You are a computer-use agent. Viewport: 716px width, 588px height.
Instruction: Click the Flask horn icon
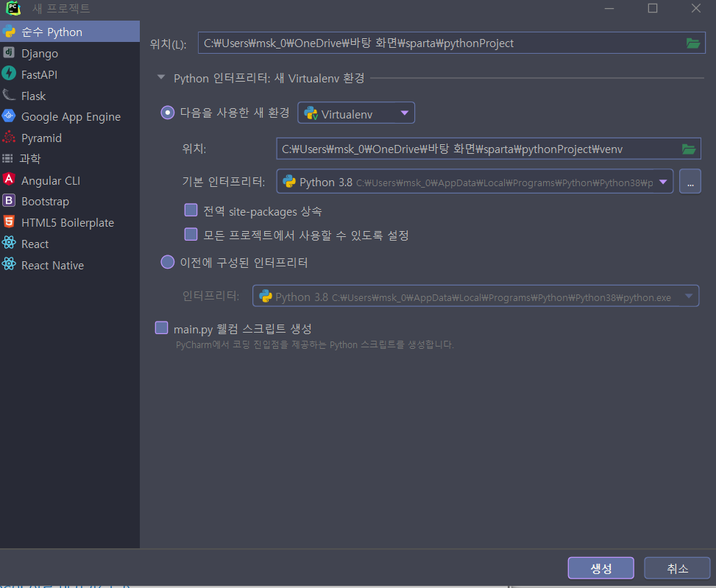[x=9, y=95]
